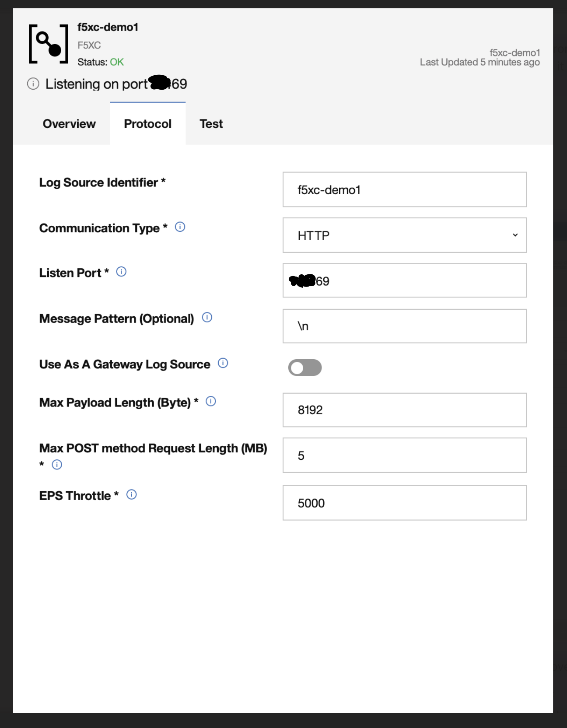
Task: Click the Max POST Request Length field
Action: pyautogui.click(x=404, y=455)
